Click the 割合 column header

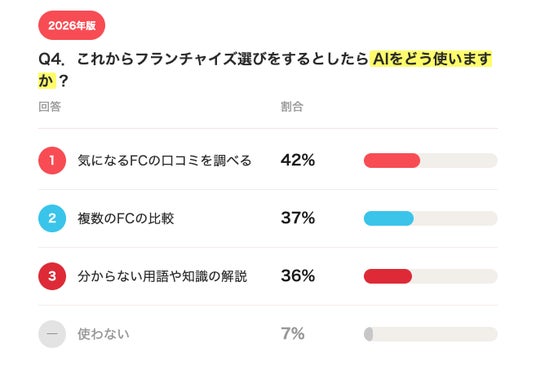pyautogui.click(x=292, y=107)
